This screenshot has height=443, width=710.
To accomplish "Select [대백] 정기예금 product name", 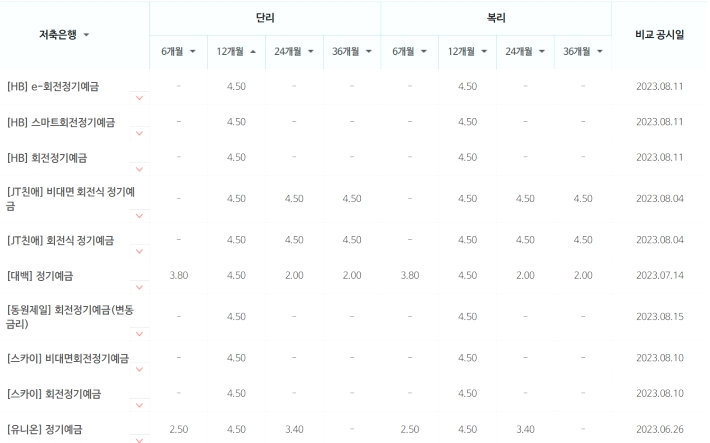I will [x=40, y=276].
